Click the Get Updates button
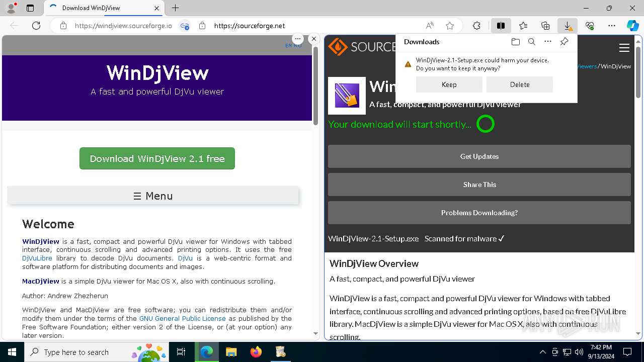Screen dimensions: 644x362 click(x=479, y=156)
